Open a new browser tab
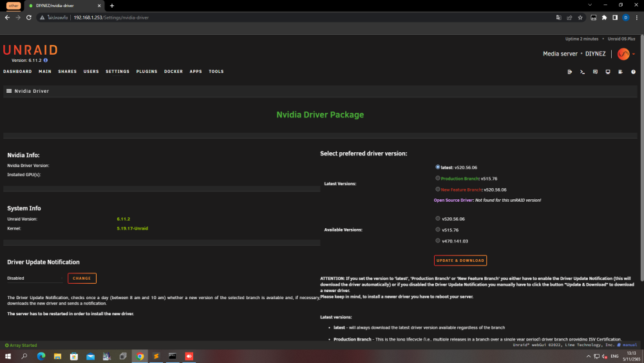Image resolution: width=644 pixels, height=363 pixels. tap(111, 6)
